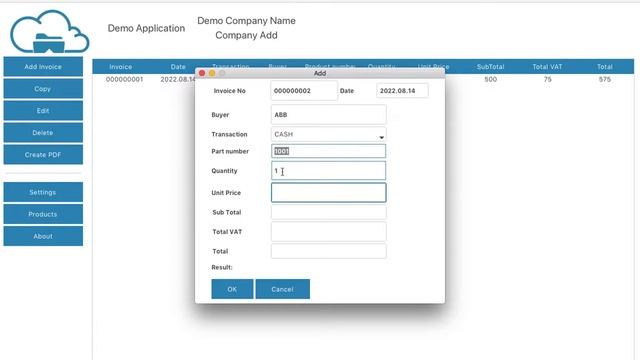
Task: Click the cloud folder application logo
Action: (x=49, y=32)
